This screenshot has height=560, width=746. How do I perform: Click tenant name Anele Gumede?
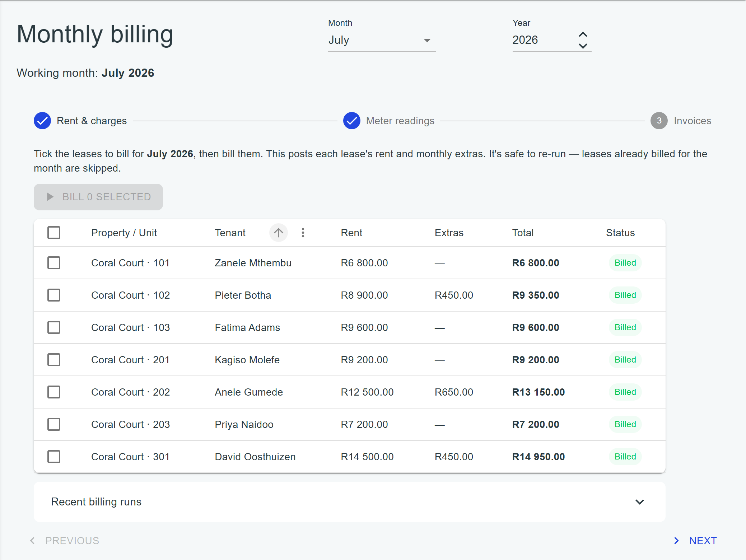click(x=249, y=392)
